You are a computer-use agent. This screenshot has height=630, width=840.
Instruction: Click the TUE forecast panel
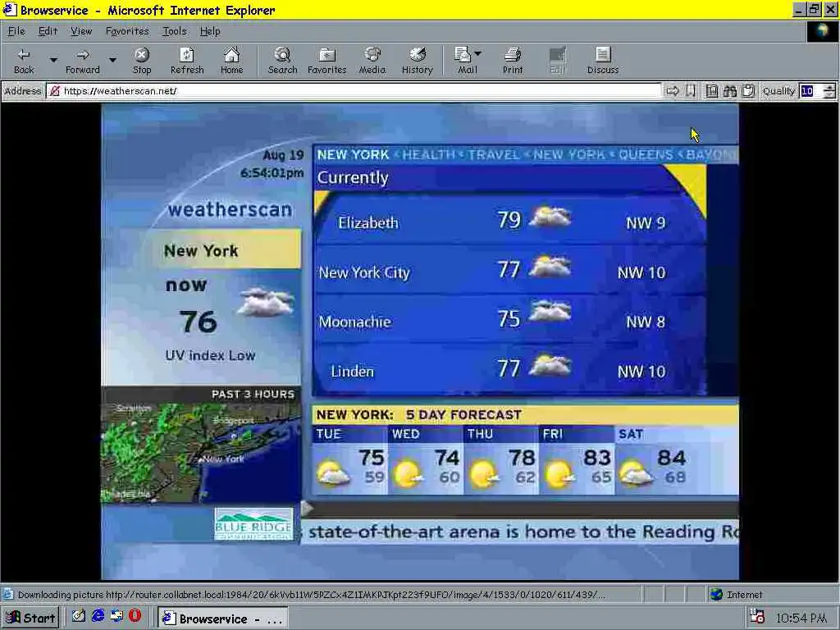[349, 460]
